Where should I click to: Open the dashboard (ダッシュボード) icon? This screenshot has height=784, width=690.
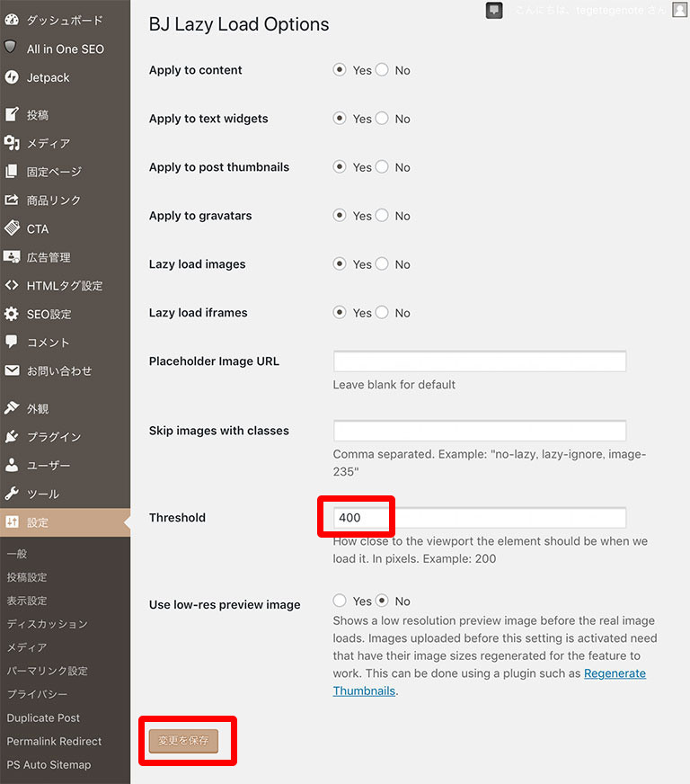12,20
